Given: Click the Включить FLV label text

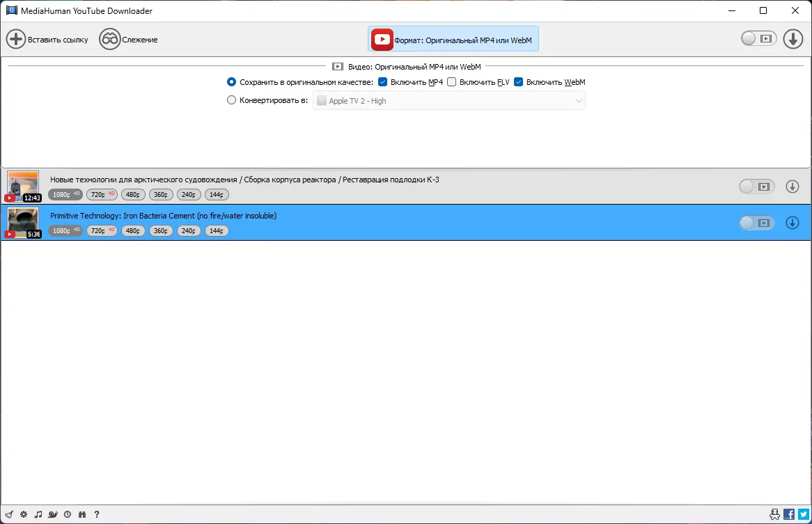Looking at the screenshot, I should tap(484, 81).
